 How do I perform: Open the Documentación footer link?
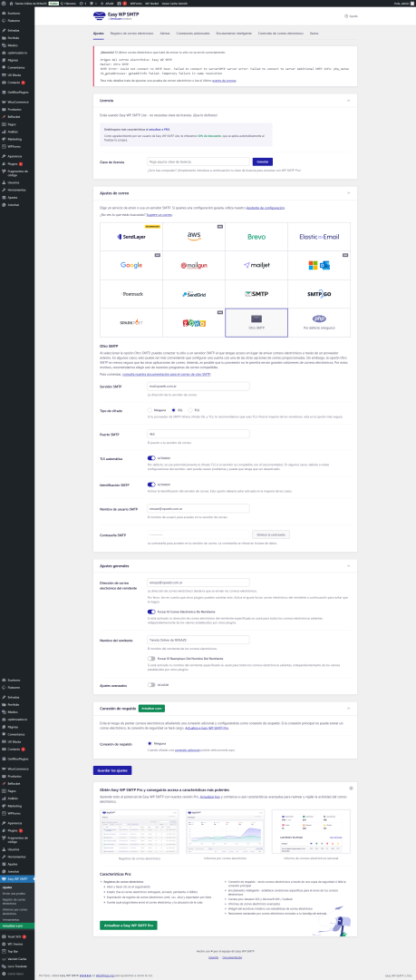(x=233, y=957)
